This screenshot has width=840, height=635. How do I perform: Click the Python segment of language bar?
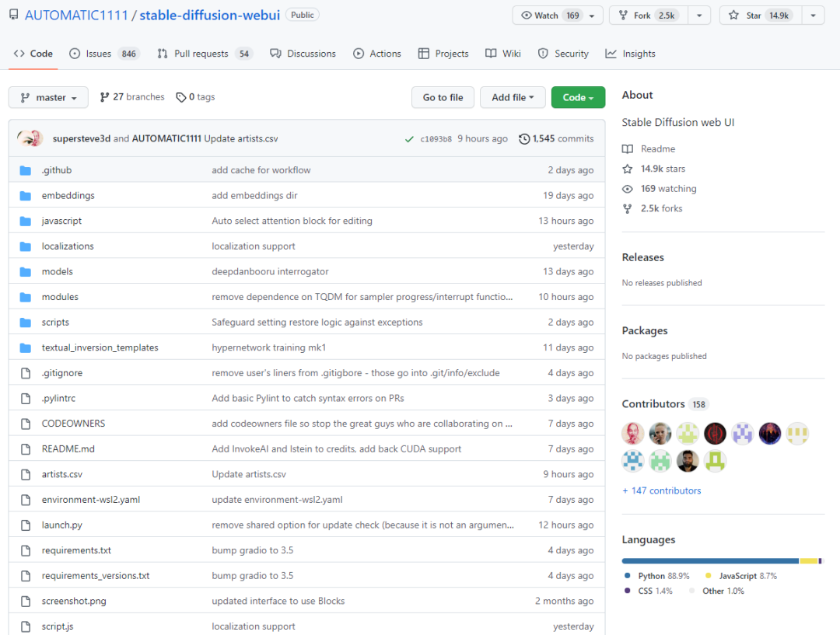[x=710, y=561]
